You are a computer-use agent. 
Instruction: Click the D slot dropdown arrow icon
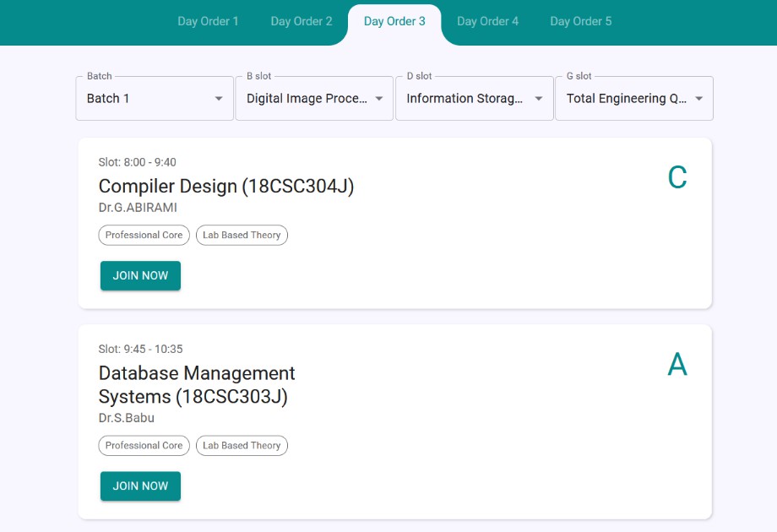[539, 99]
